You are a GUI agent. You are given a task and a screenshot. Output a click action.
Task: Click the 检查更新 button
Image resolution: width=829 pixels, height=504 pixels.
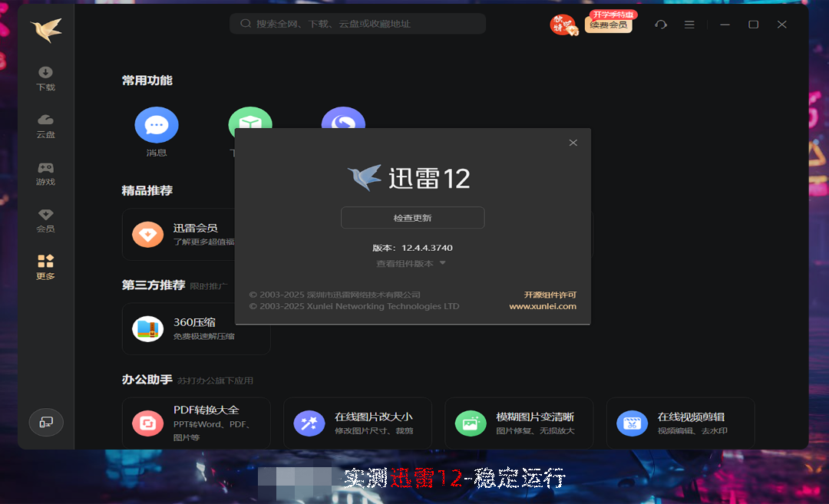click(412, 218)
